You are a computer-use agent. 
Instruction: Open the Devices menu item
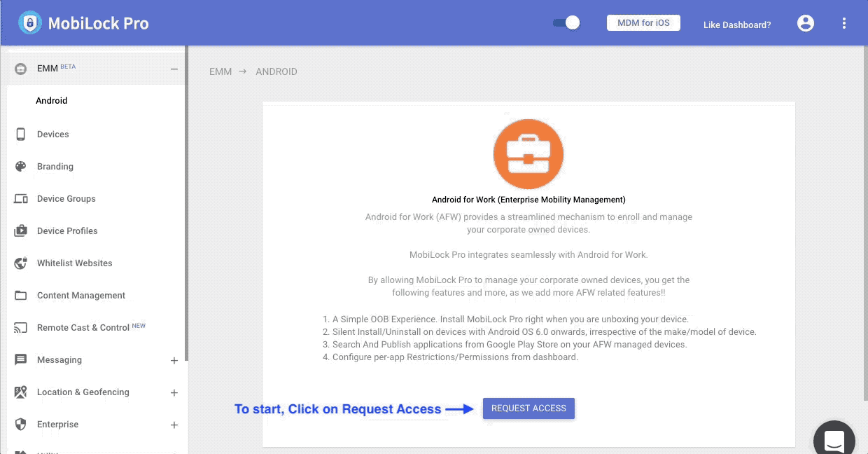click(x=53, y=135)
